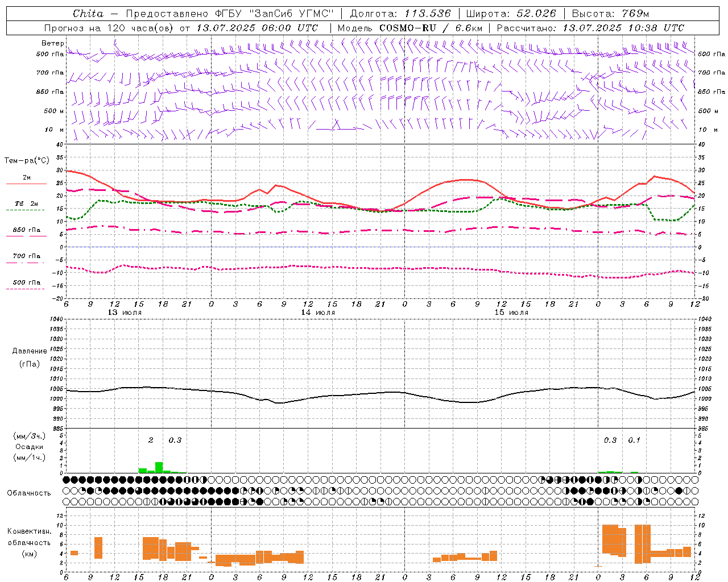Select 850 гПа label in temperature legend

pyautogui.click(x=26, y=230)
